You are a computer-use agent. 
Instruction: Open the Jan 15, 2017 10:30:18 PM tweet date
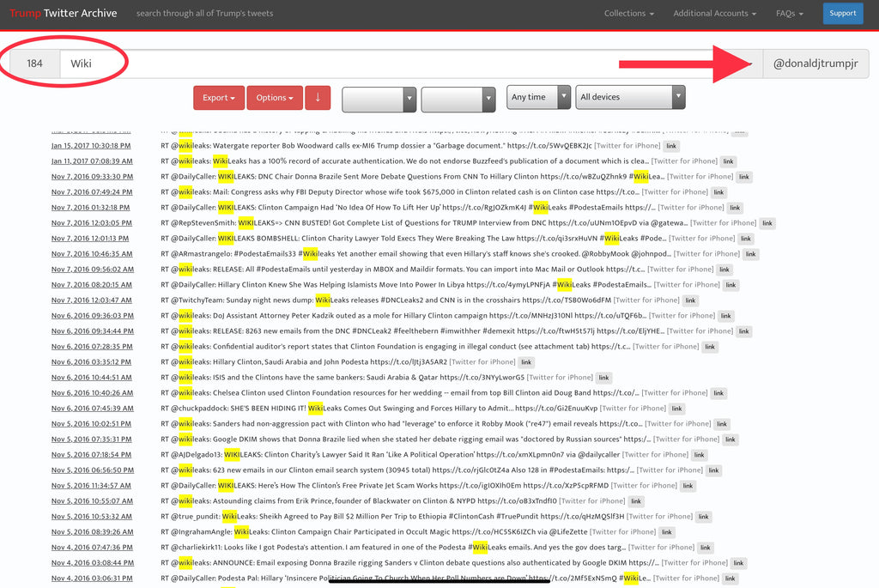[x=91, y=146]
